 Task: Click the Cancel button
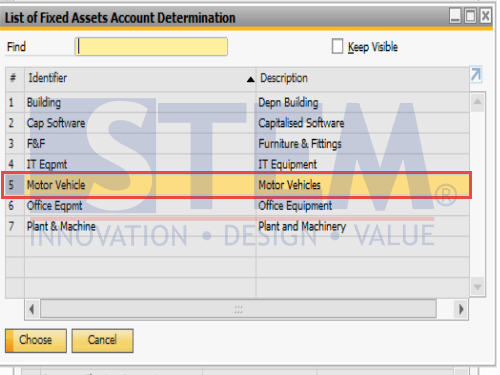click(x=102, y=340)
